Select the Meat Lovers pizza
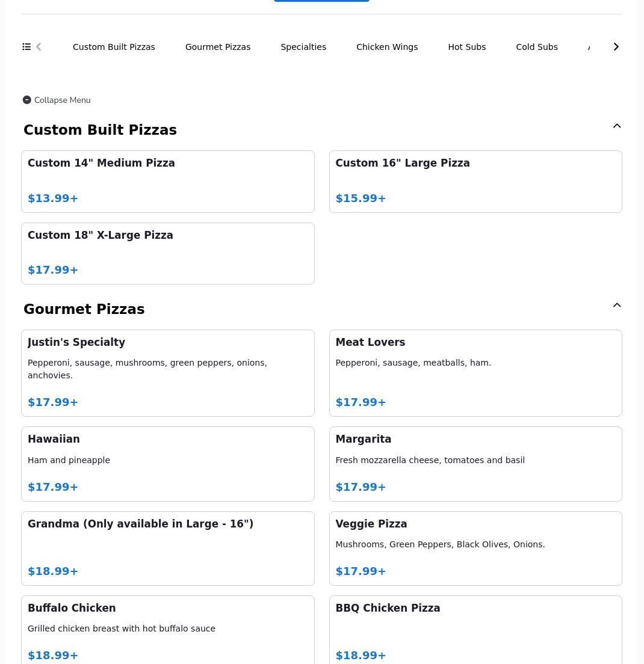 pos(475,373)
